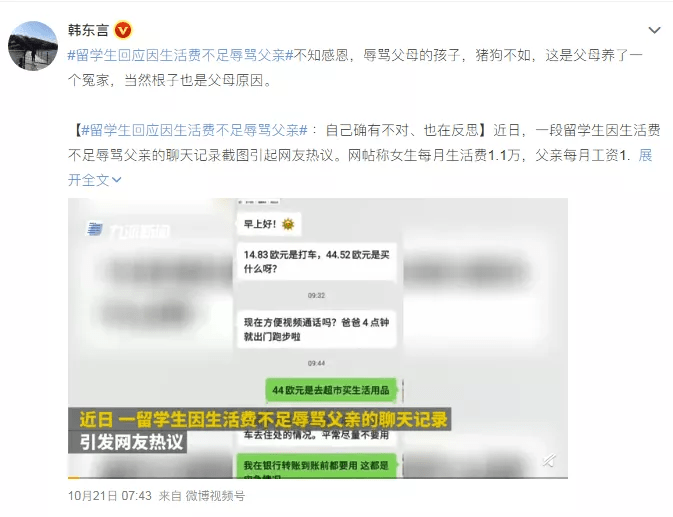This screenshot has height=517, width=673.
Task: Open the 微博视频号 source link
Action: coord(215,496)
